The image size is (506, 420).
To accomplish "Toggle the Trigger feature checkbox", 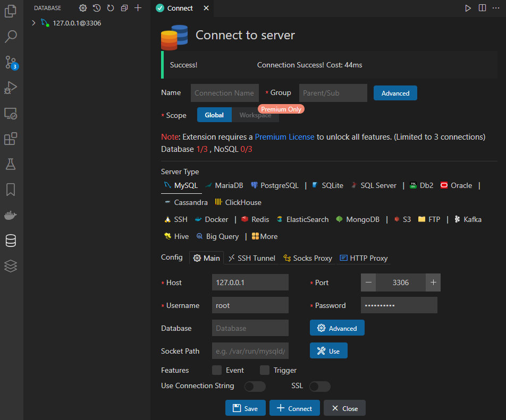I will 265,370.
